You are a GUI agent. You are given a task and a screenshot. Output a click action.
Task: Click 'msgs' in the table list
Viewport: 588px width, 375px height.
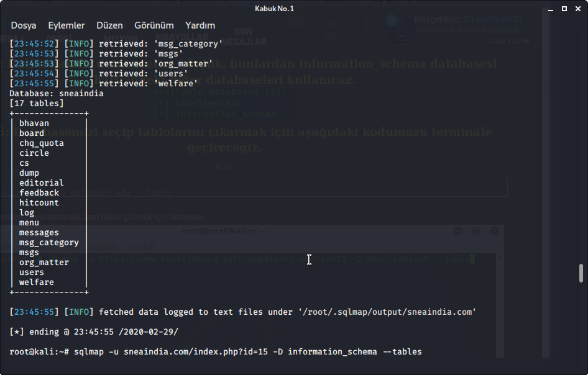tap(29, 253)
